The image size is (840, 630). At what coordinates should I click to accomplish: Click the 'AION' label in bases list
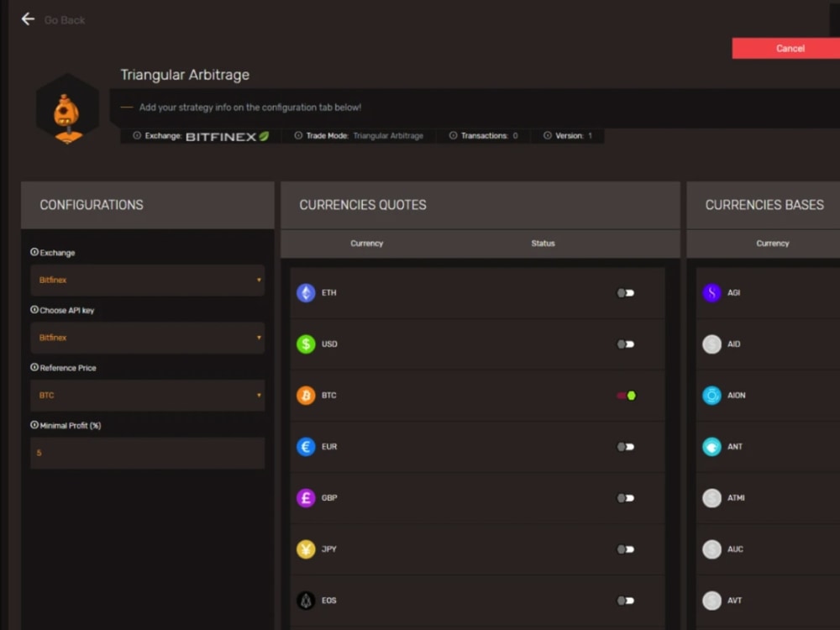736,396
